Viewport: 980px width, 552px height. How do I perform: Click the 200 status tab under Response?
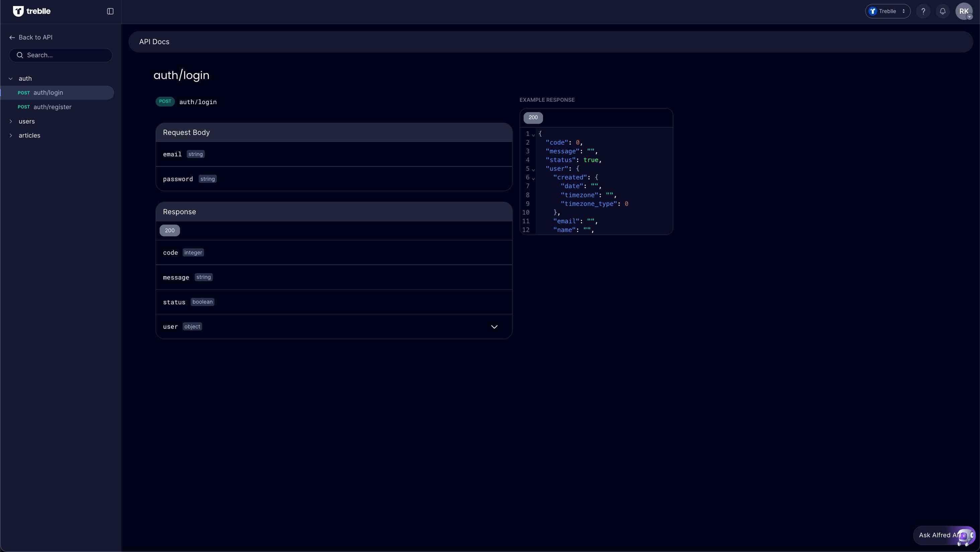click(x=169, y=230)
